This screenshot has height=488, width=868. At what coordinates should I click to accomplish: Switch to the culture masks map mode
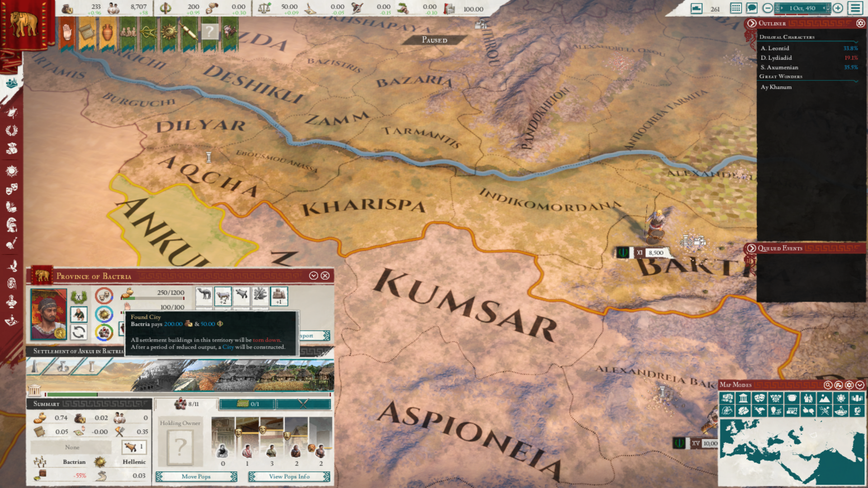pyautogui.click(x=759, y=398)
